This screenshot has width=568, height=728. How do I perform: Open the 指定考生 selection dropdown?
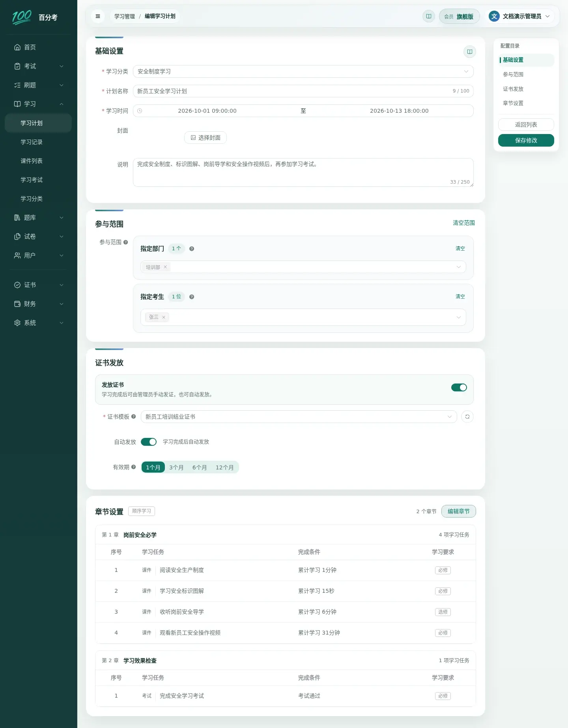pyautogui.click(x=303, y=317)
